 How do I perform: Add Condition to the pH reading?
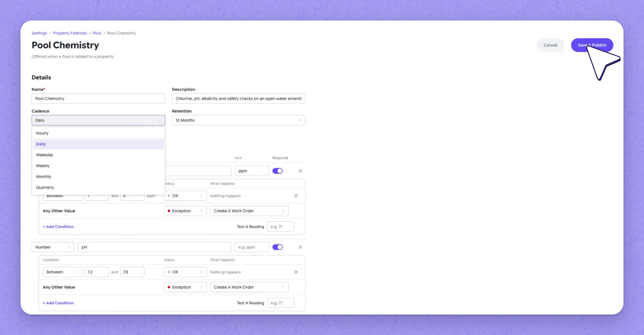point(58,303)
